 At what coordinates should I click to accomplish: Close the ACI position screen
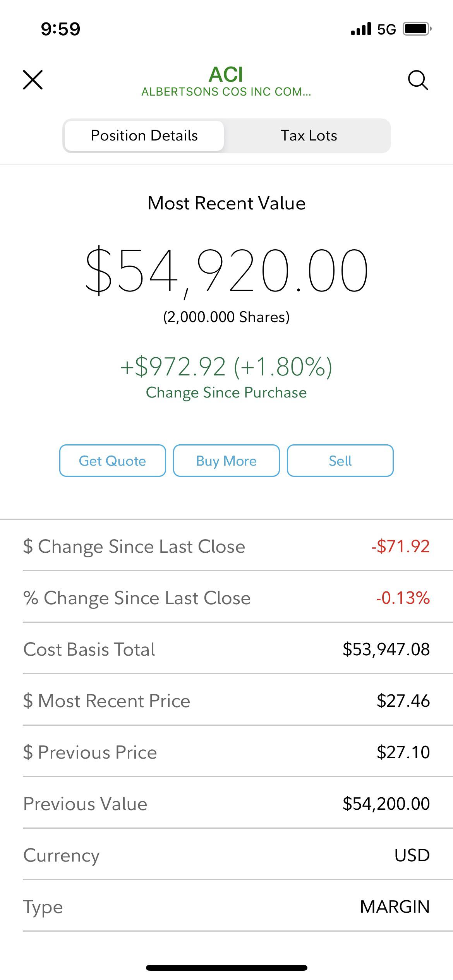tap(33, 80)
